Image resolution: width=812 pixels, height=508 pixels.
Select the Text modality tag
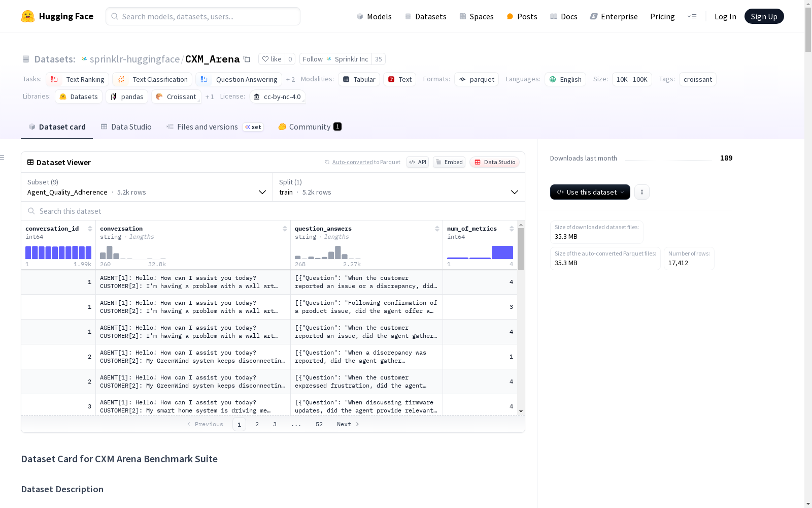(399, 79)
